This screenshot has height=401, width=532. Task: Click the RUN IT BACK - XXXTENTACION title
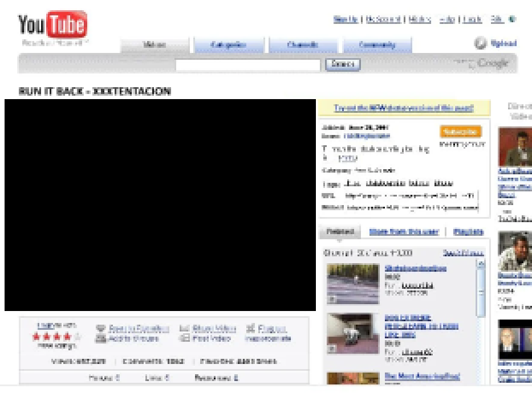[95, 91]
